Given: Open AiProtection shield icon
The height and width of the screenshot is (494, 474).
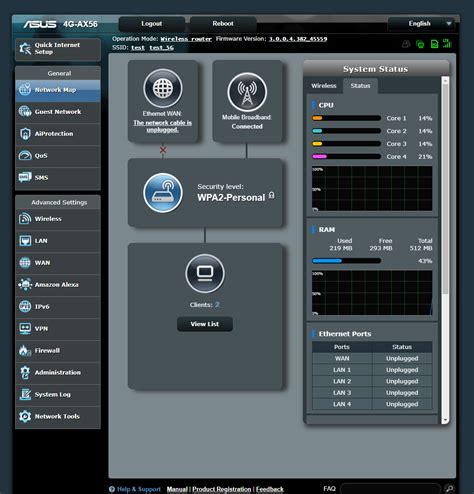Looking at the screenshot, I should (x=25, y=134).
